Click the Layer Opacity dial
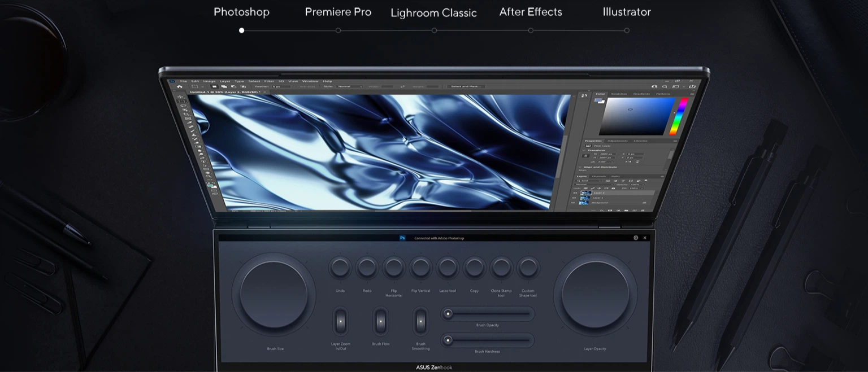This screenshot has width=868, height=372. pos(595,295)
